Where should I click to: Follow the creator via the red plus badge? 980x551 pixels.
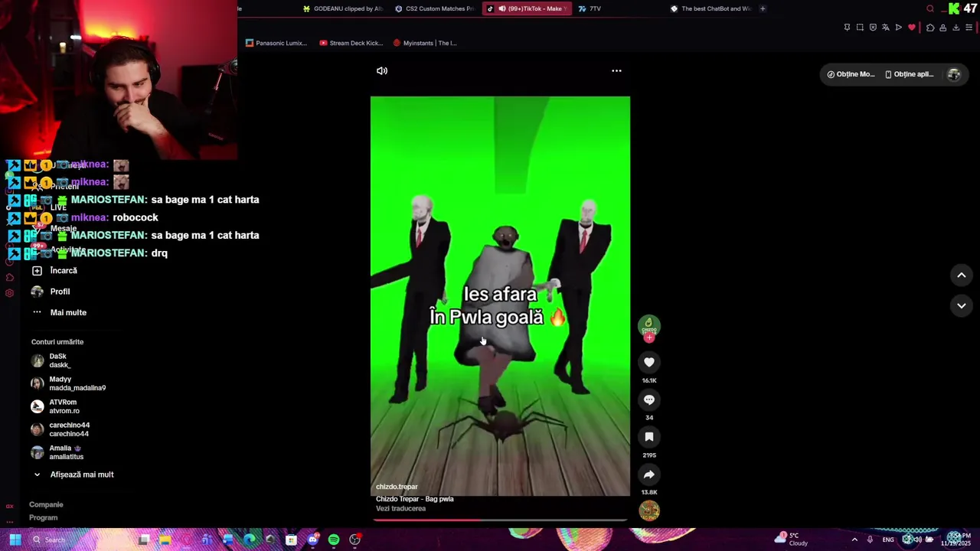pyautogui.click(x=649, y=337)
